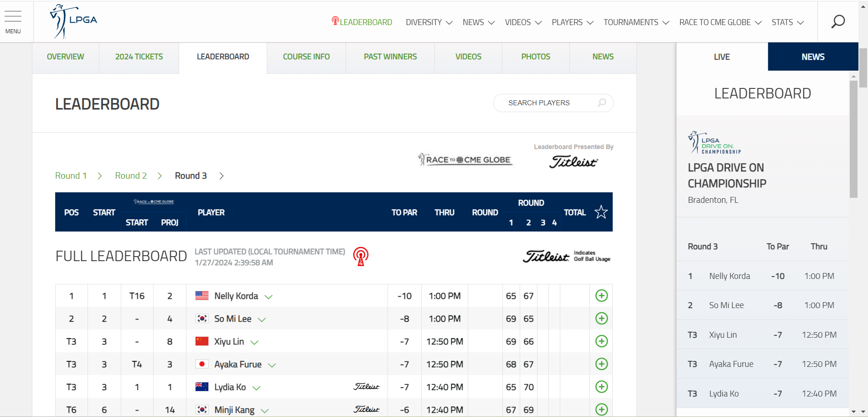Expand Lydia Ko player details
Screen dimensions: 868x417
256,388
